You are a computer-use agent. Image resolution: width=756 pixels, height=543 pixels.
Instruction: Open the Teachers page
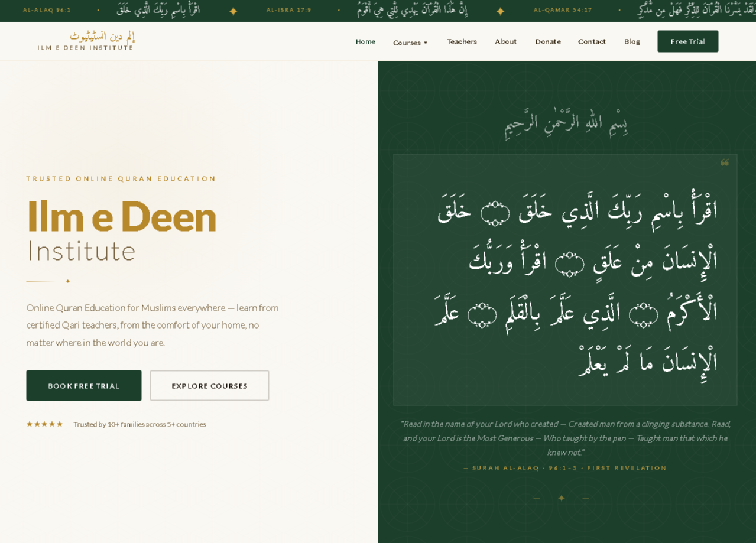[462, 41]
